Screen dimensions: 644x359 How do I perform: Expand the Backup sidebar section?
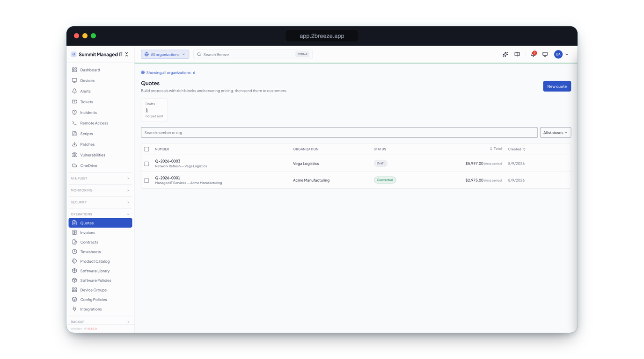coord(100,322)
